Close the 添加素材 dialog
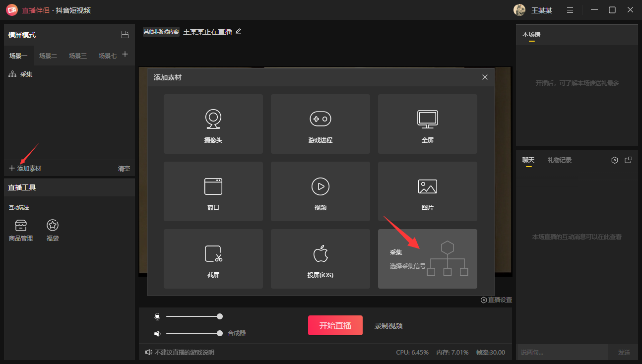Viewport: 642px width, 364px height. point(485,77)
